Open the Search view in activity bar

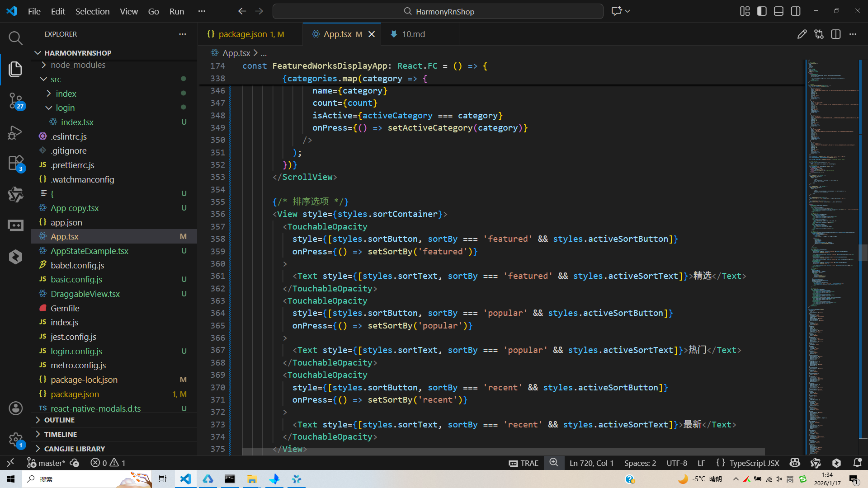(x=15, y=38)
